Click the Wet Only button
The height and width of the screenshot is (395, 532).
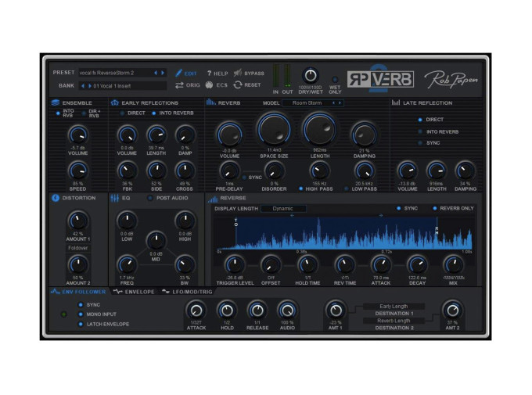tap(336, 81)
